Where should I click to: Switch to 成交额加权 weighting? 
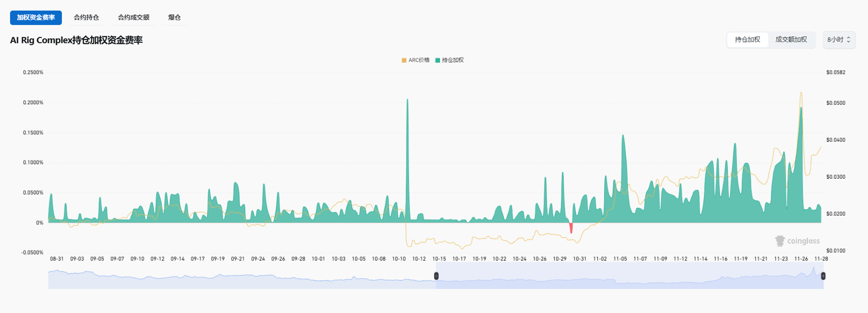point(791,39)
